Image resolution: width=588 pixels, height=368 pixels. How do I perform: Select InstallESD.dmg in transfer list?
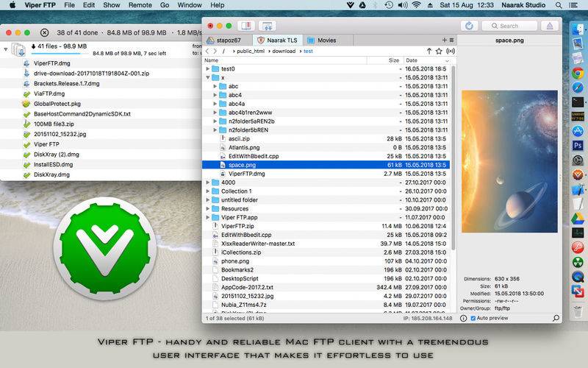click(x=101, y=164)
